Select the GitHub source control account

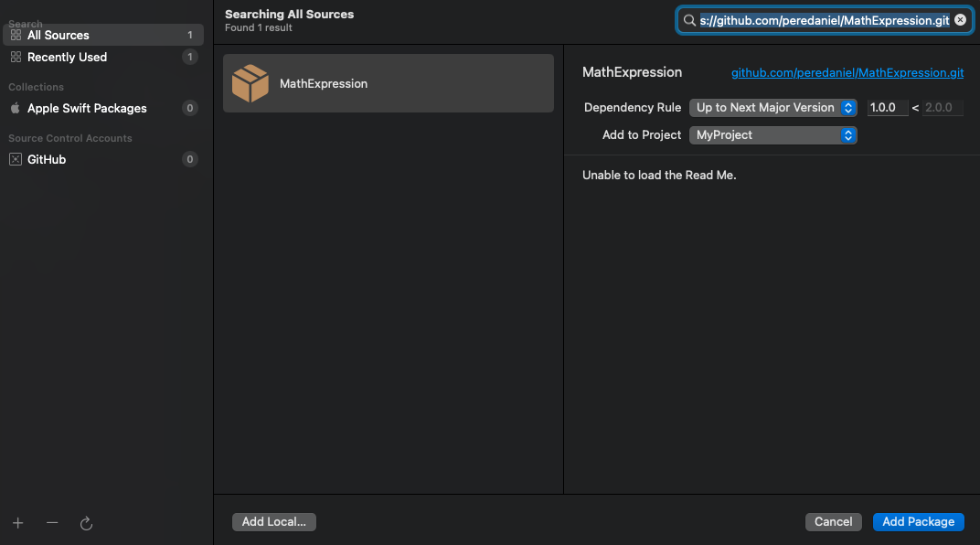103,159
